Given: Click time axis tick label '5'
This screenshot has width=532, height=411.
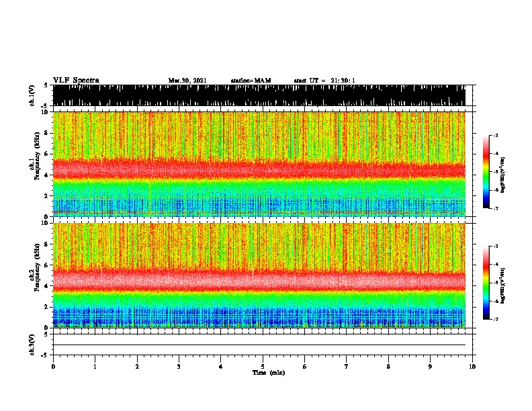Looking at the screenshot, I should (x=263, y=367).
